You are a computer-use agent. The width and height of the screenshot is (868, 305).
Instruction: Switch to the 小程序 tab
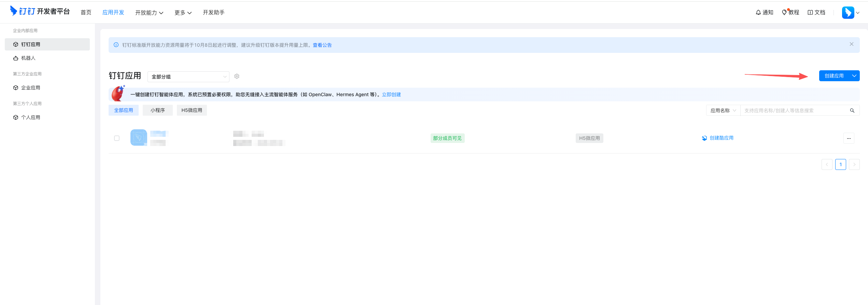click(158, 110)
